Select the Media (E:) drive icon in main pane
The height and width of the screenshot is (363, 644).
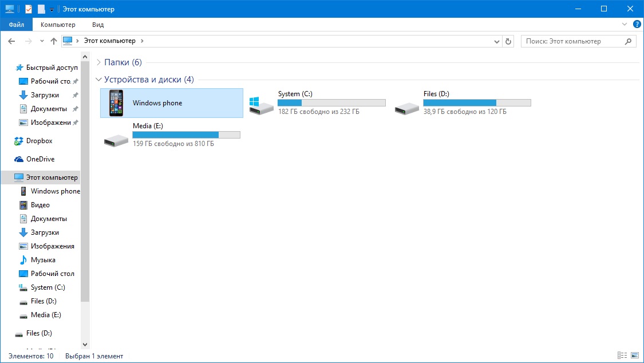coord(116,140)
